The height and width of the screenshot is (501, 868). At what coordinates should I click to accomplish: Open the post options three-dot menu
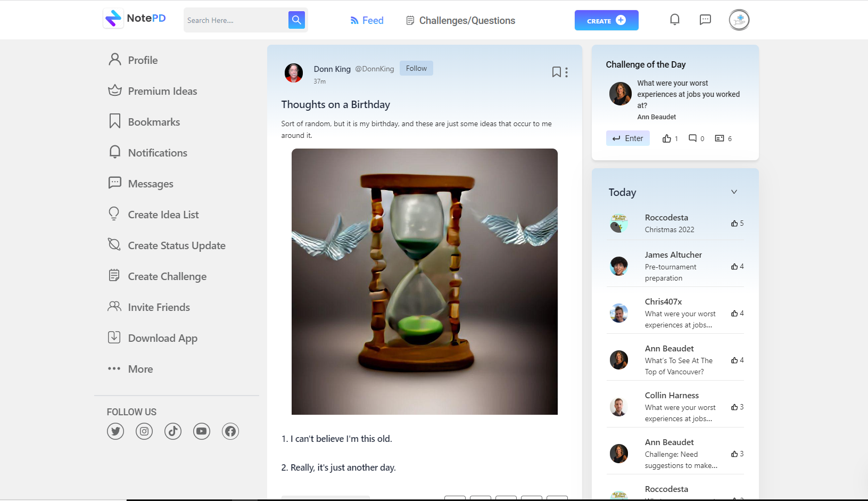[x=566, y=72]
